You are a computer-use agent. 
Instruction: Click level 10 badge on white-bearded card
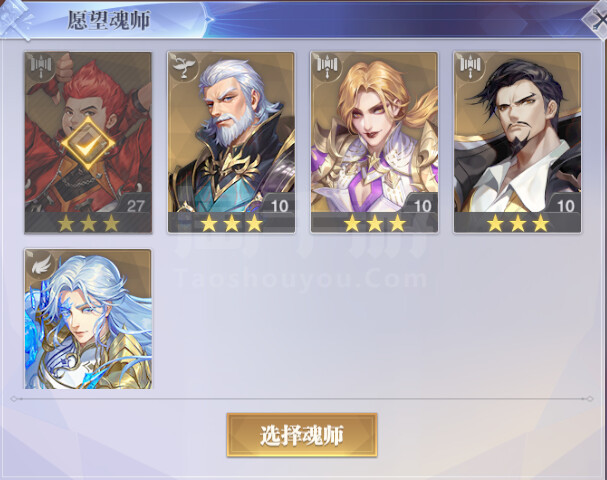[279, 206]
